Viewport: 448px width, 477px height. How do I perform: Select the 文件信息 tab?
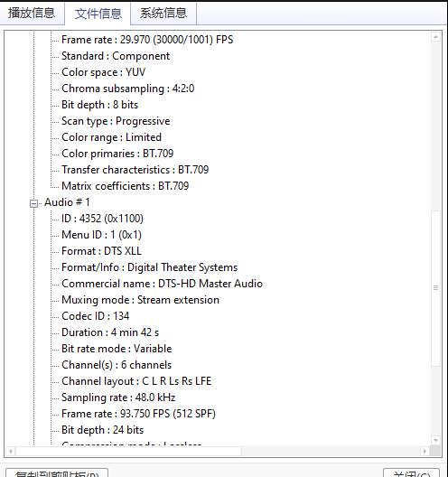[x=98, y=13]
